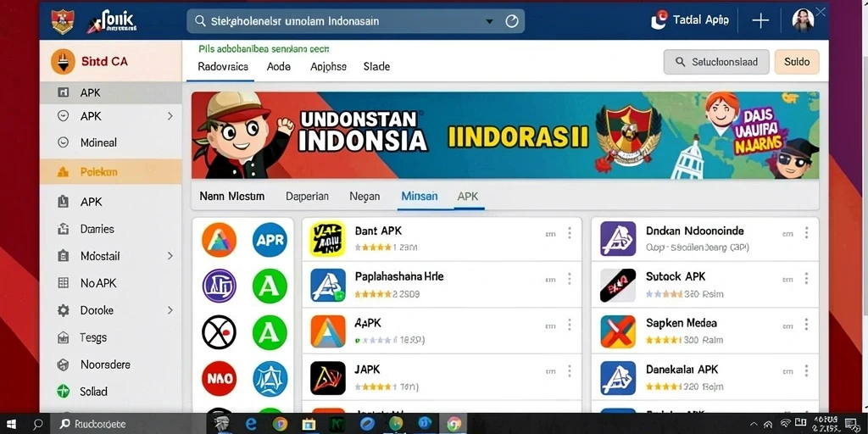Viewport: 868px width, 434px height.
Task: Open the Dant APK app icon
Action: [328, 238]
